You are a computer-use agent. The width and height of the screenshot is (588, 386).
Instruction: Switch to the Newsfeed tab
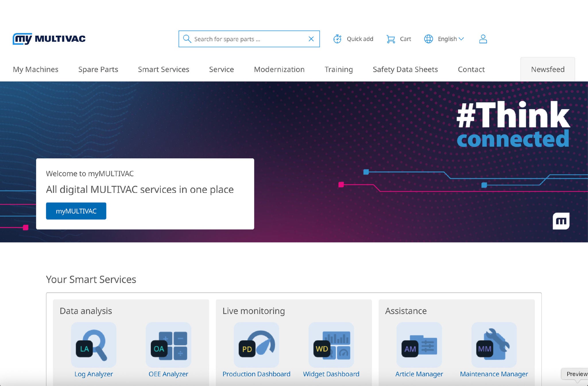point(548,69)
